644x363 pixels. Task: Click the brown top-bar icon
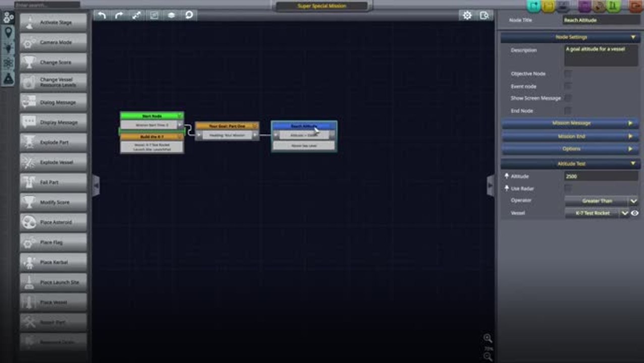pyautogui.click(x=599, y=6)
